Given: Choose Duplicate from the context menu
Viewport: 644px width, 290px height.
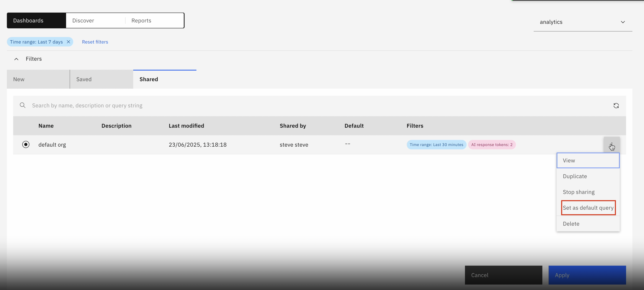Looking at the screenshot, I should point(588,176).
